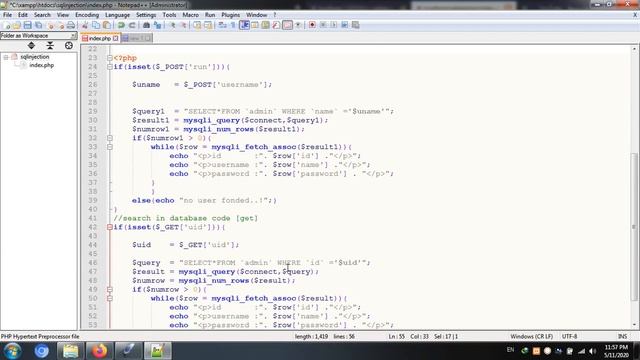The height and width of the screenshot is (360, 640).
Task: Open Firefox from the taskbar
Action: 99,351
